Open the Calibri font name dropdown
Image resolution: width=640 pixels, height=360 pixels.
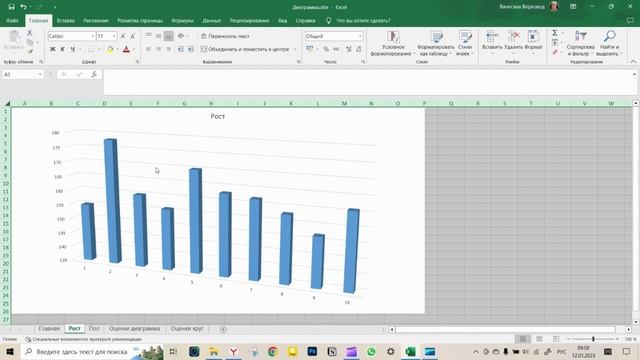[93, 36]
